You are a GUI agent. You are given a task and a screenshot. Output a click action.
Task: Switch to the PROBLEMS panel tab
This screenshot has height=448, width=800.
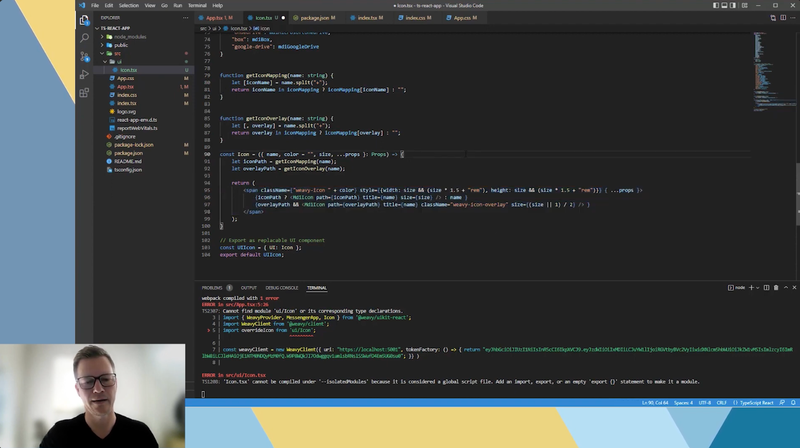(x=212, y=288)
